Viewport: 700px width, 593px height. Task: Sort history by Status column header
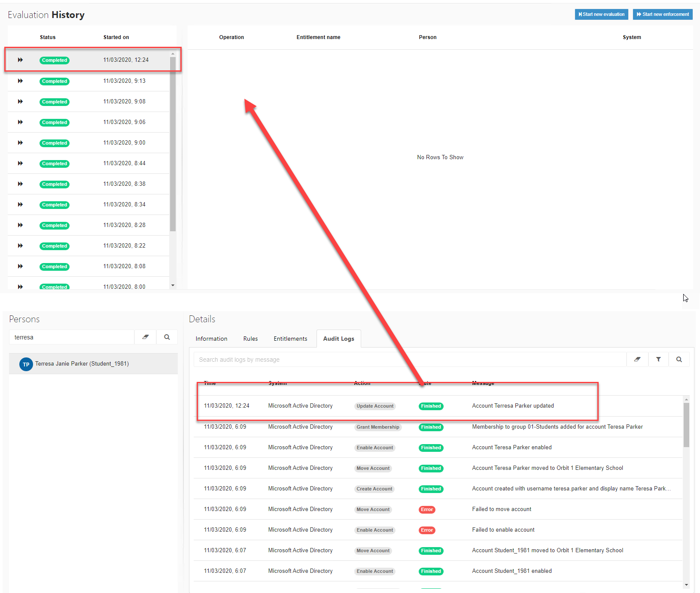(48, 37)
